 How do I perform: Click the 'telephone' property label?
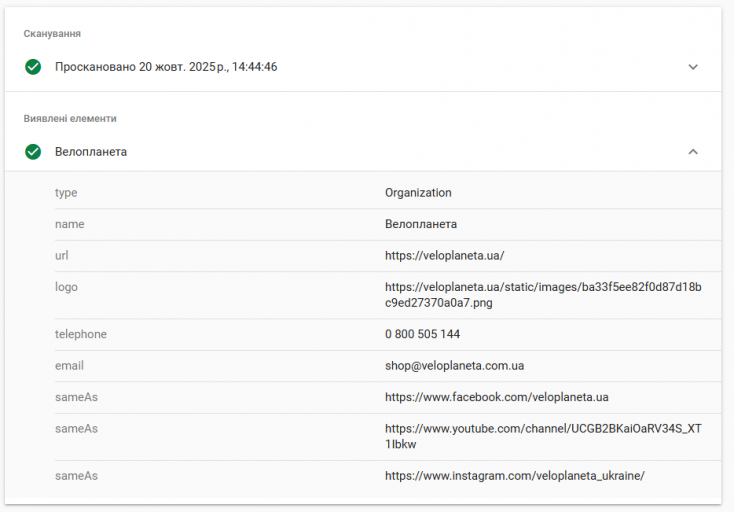coord(80,334)
